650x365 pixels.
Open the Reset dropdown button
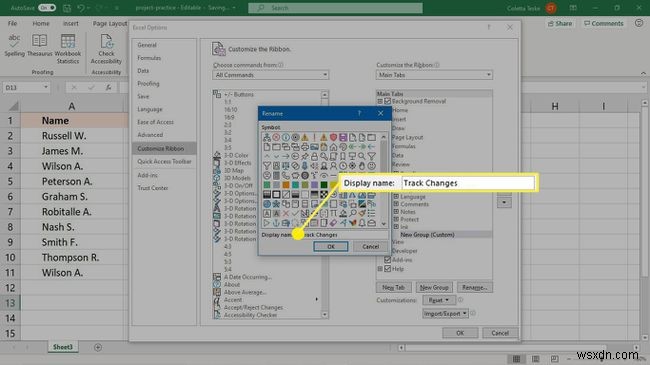(x=439, y=300)
